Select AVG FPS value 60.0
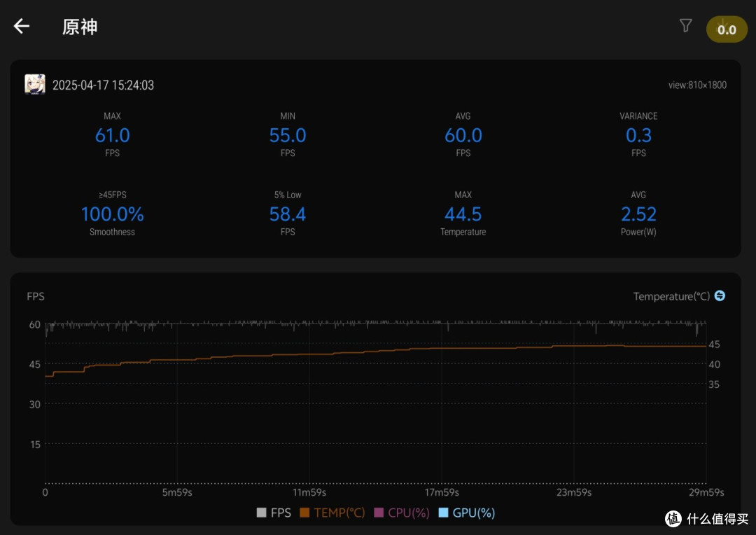 (x=463, y=135)
